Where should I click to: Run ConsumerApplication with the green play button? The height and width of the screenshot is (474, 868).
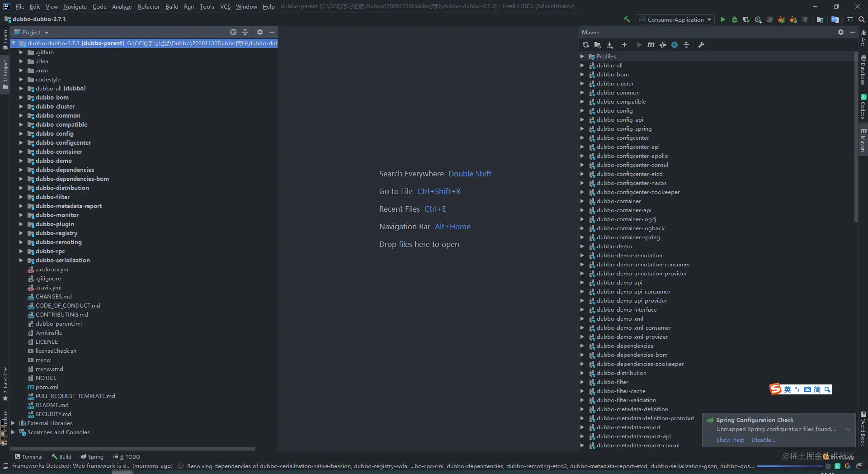pos(723,19)
